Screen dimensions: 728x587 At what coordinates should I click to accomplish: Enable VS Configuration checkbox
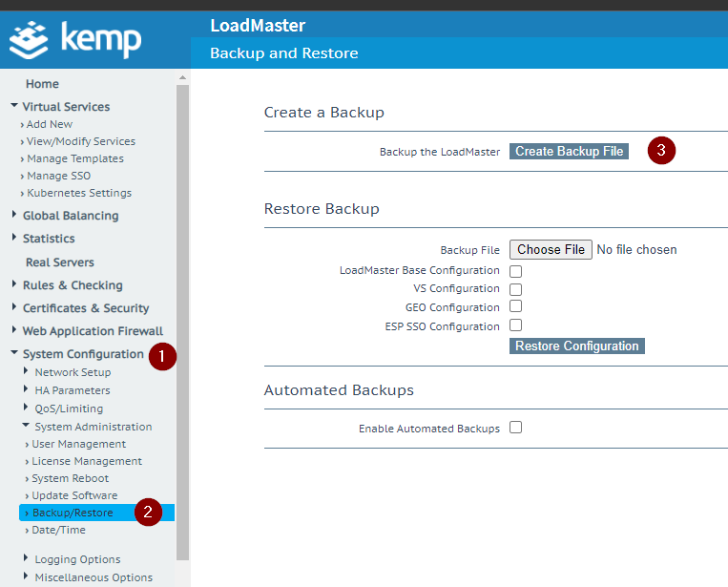(515, 289)
